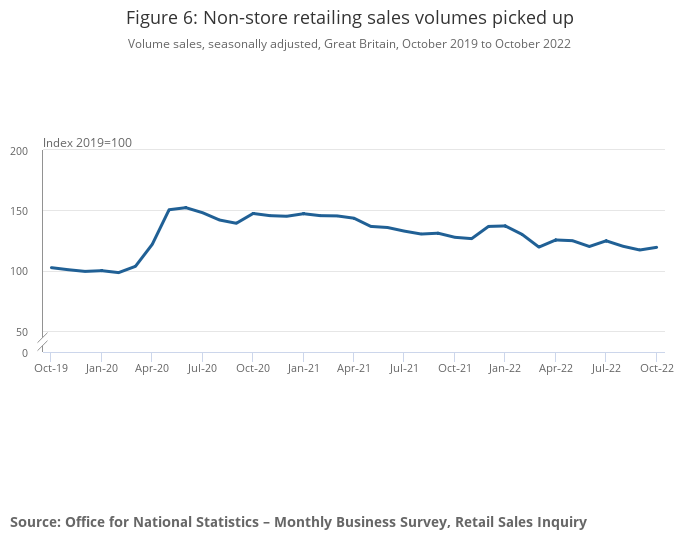Click the Jul-20 x-axis tick label
The width and height of the screenshot is (700, 549).
click(x=202, y=368)
